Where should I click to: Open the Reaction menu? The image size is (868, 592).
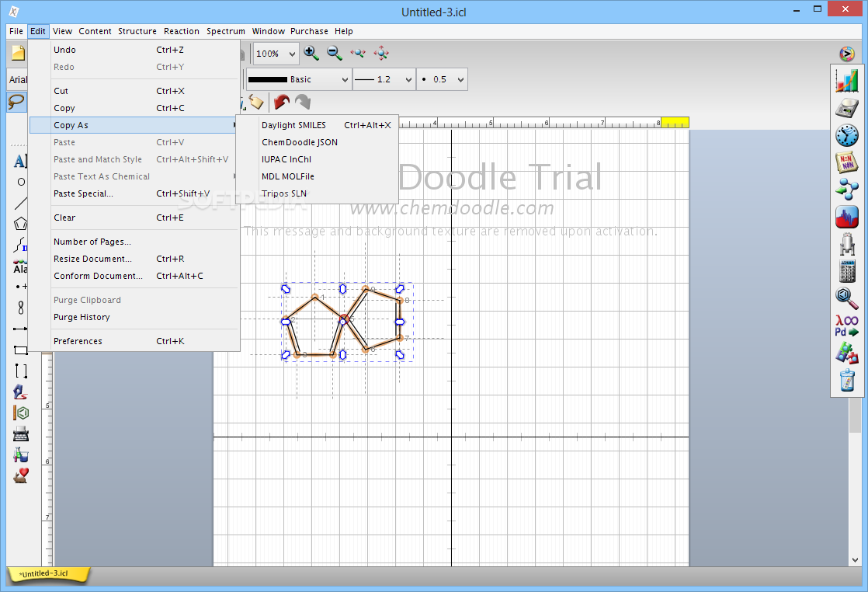pos(182,32)
